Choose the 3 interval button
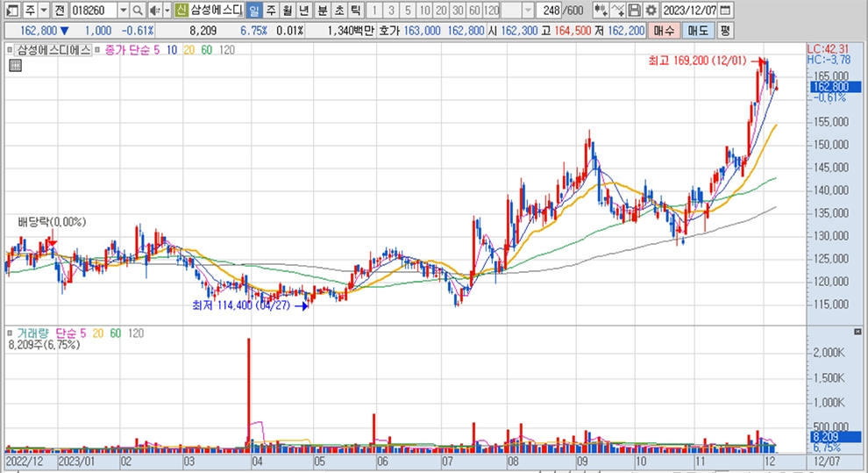This screenshot has height=473, width=868. 391,10
